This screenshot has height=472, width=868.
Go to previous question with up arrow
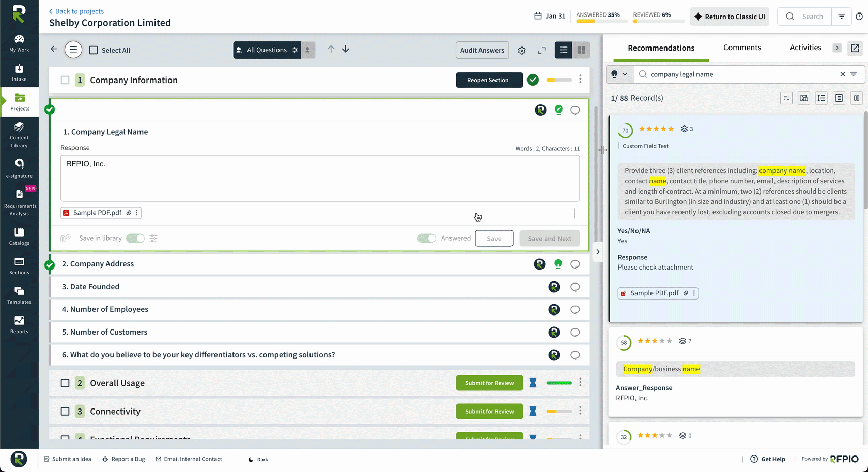coord(331,49)
